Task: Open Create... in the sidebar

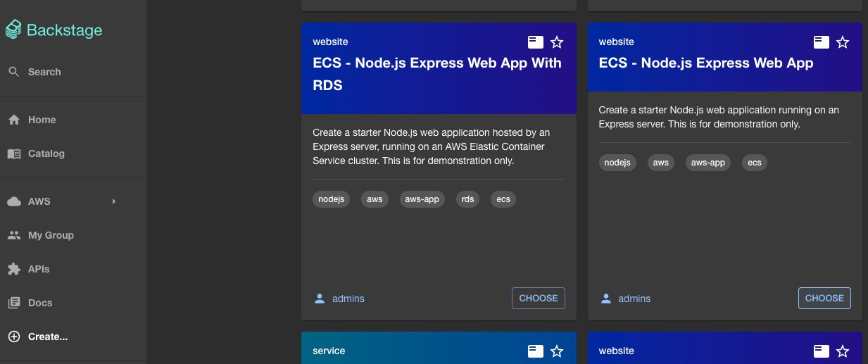Action: (x=73, y=337)
